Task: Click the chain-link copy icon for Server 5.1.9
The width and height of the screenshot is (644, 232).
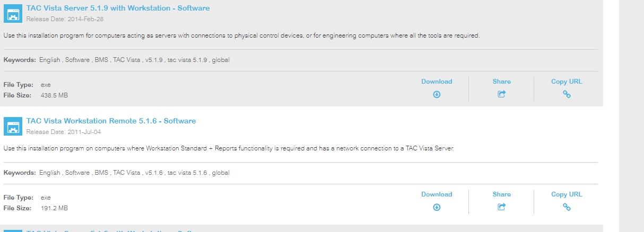Action: pyautogui.click(x=567, y=94)
